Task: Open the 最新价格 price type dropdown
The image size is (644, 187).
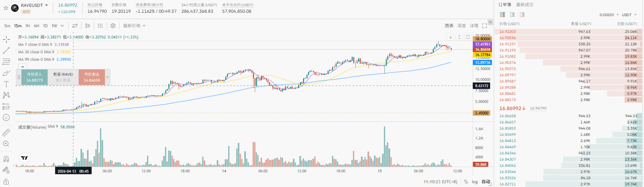Action: tap(134, 26)
